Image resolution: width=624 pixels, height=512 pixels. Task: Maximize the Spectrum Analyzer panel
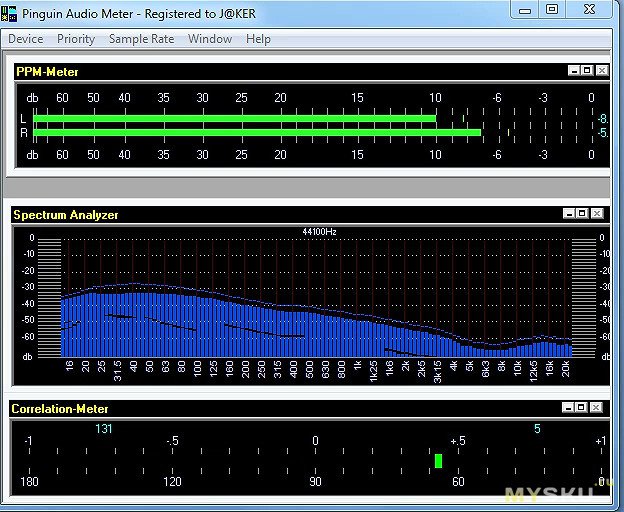582,214
